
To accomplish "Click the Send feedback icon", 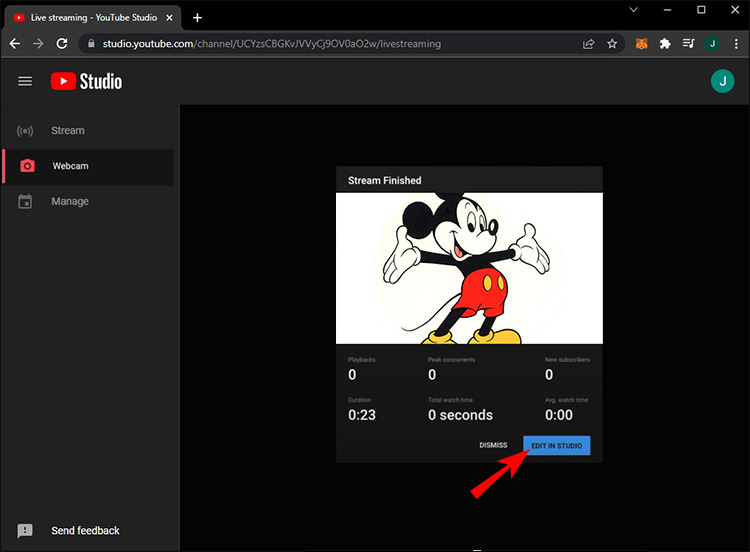I will tap(25, 530).
